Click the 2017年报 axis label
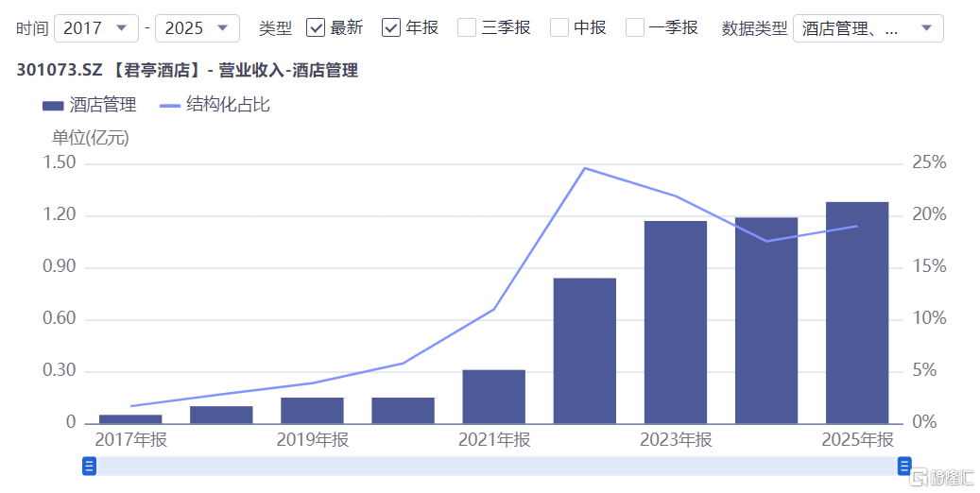Image resolution: width=980 pixels, height=493 pixels. tap(130, 440)
